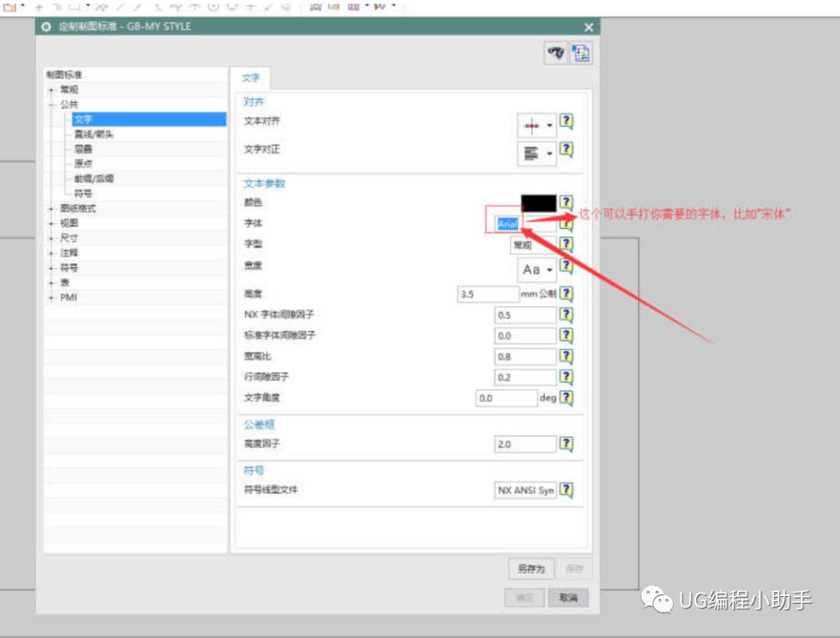Expand the 尺寸 tree node

(x=51, y=238)
